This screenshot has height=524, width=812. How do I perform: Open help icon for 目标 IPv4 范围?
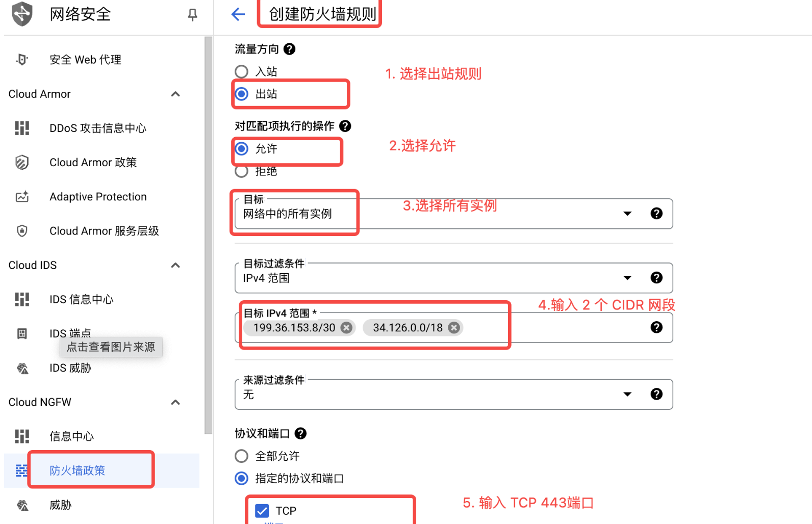pyautogui.click(x=656, y=327)
